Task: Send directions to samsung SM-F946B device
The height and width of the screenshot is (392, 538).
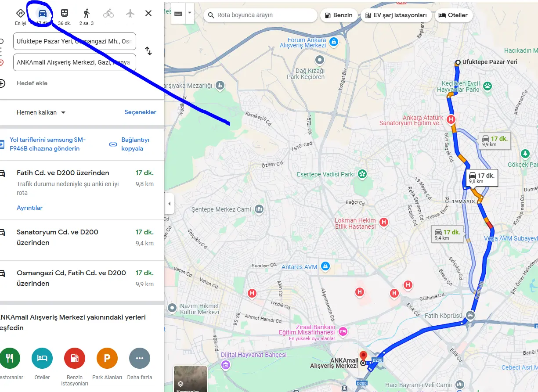Action: (47, 144)
